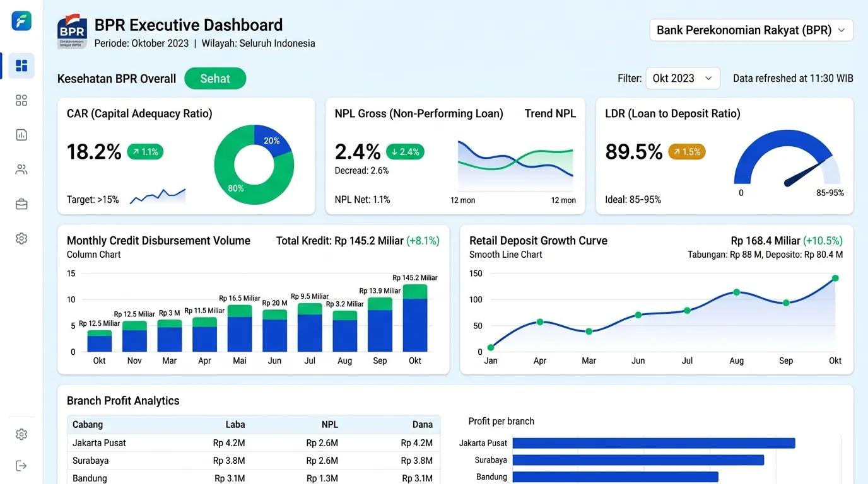This screenshot has height=484, width=868.
Task: Open Bank Perekonomian Rakyat (BPR) dropdown
Action: pyautogui.click(x=751, y=30)
